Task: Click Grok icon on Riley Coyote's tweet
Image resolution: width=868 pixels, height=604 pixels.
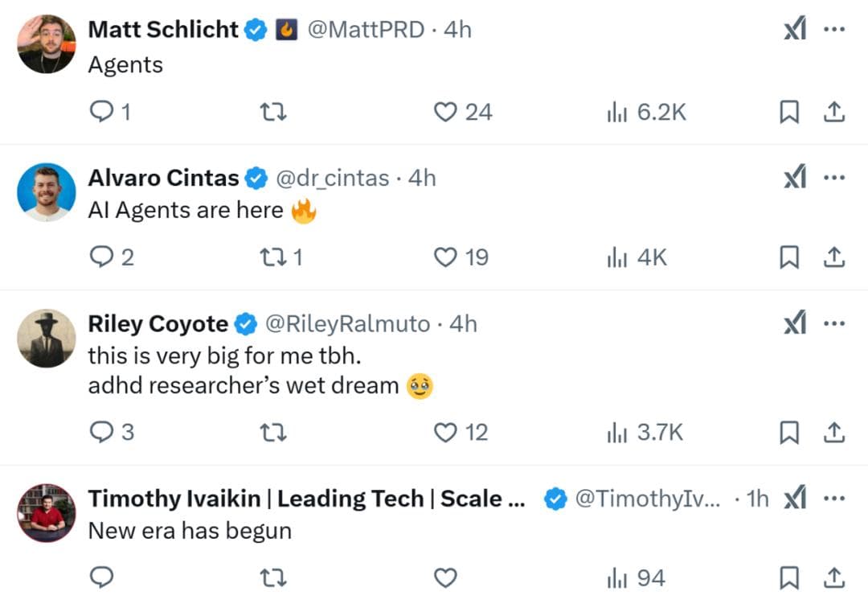Action: 794,324
